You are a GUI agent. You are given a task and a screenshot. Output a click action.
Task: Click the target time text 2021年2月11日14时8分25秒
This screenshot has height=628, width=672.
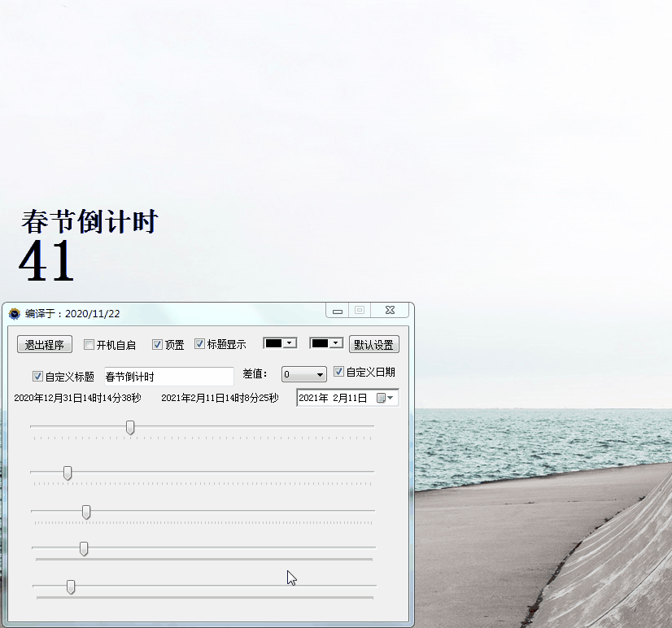220,398
